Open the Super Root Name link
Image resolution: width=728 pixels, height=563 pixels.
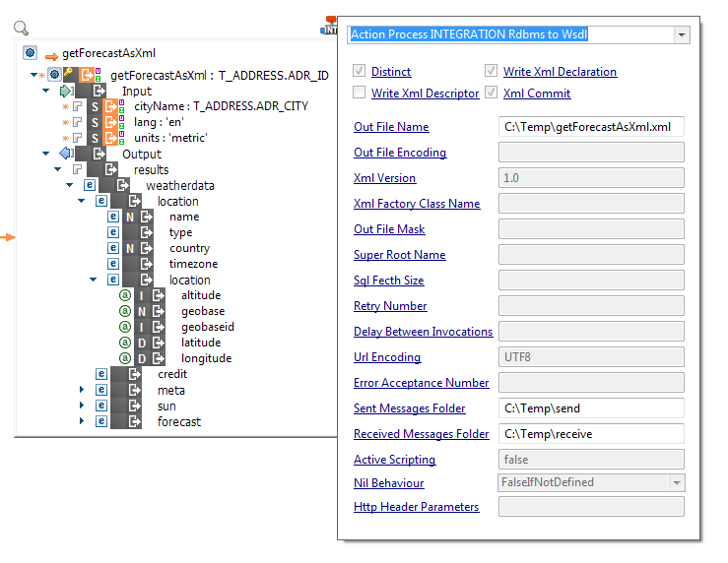click(399, 255)
